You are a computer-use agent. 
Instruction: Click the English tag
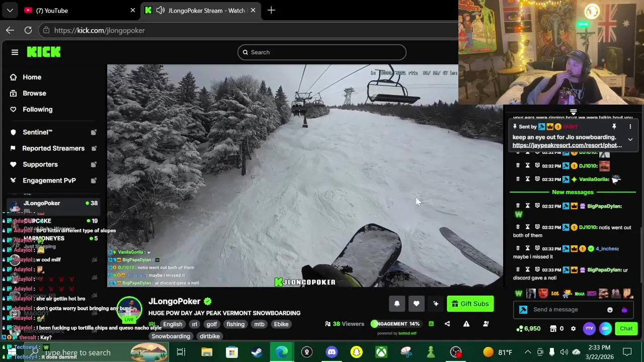pos(173,324)
